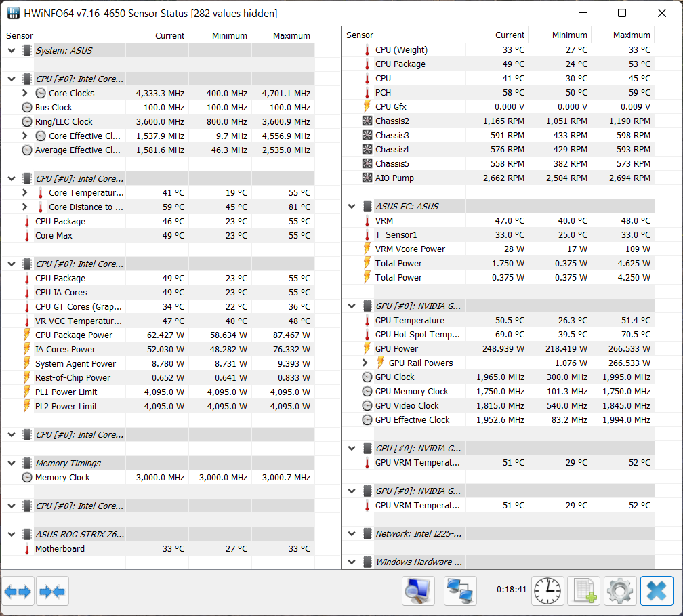Collapse the Windows Hardware group
Viewport: 683px width, 616px height.
click(352, 562)
